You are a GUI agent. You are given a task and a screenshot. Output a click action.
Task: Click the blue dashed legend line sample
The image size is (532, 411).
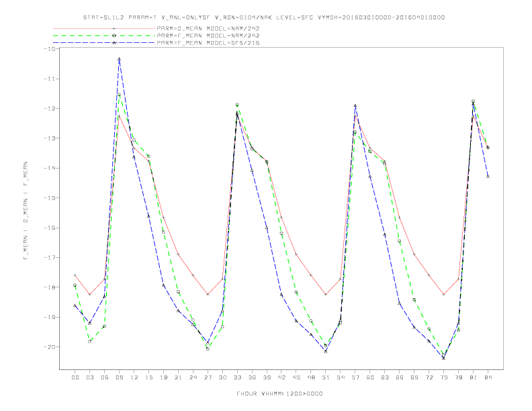coord(104,43)
